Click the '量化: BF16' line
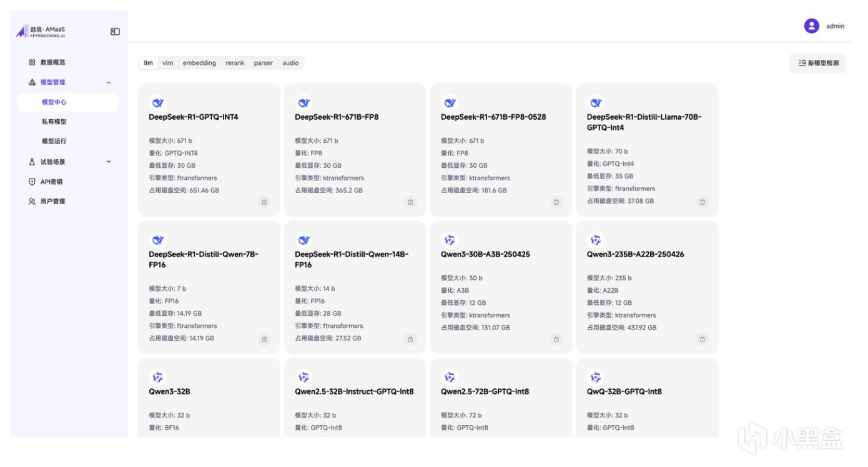The height and width of the screenshot is (467, 868). click(x=164, y=428)
